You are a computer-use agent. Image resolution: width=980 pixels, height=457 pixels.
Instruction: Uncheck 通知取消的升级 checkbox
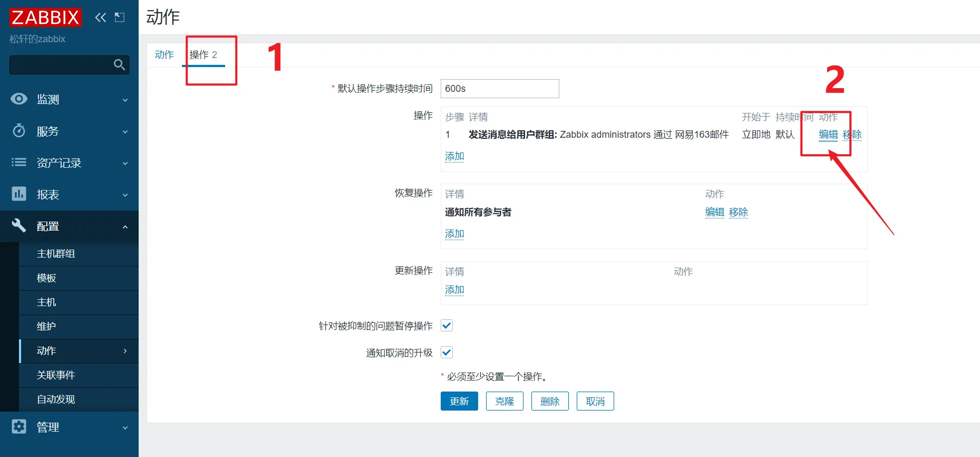pyautogui.click(x=447, y=353)
